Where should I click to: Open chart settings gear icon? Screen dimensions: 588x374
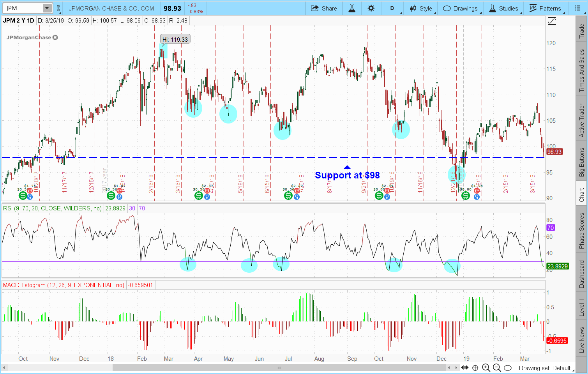click(371, 8)
